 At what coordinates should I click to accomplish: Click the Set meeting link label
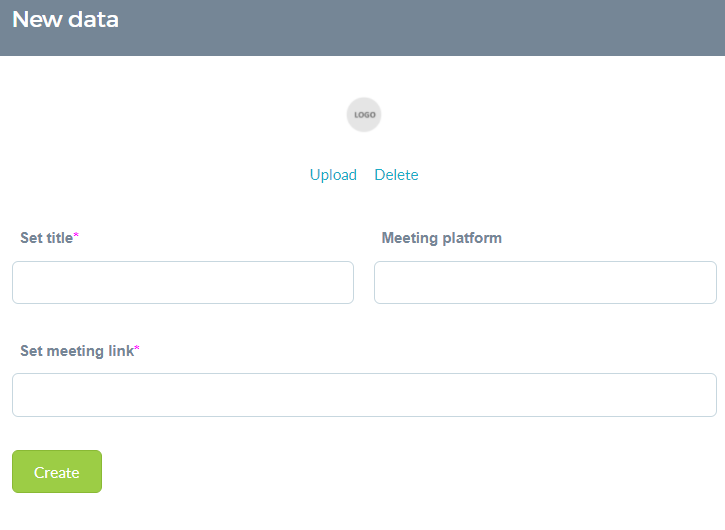(77, 351)
